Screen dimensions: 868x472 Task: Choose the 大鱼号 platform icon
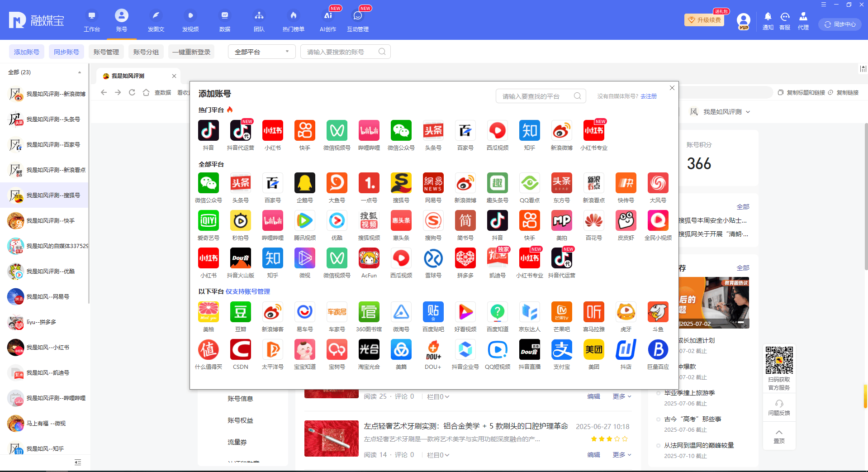coord(337,183)
